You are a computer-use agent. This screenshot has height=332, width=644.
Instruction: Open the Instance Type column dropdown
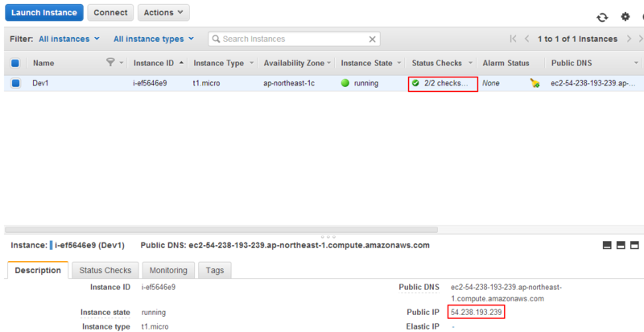pyautogui.click(x=252, y=64)
